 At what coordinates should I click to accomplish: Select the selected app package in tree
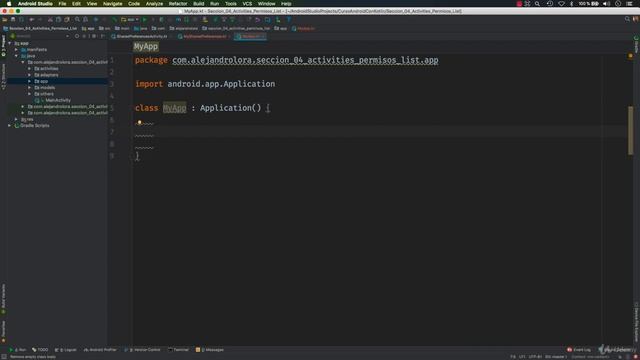click(58, 81)
